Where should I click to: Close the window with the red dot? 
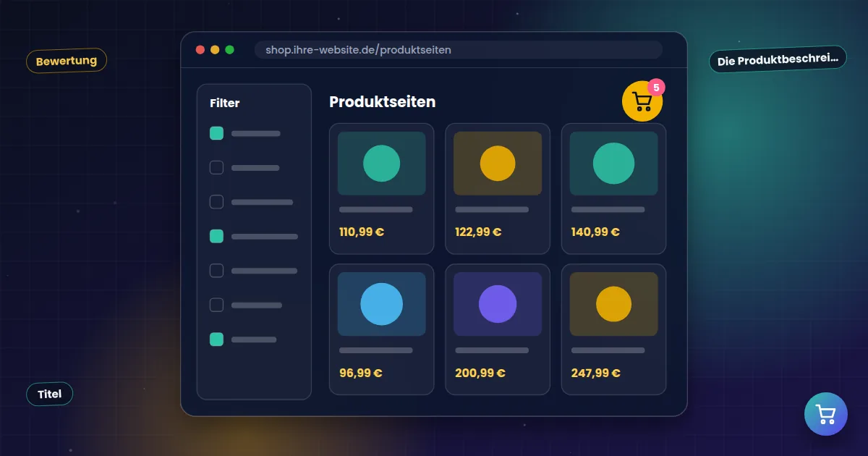point(200,50)
